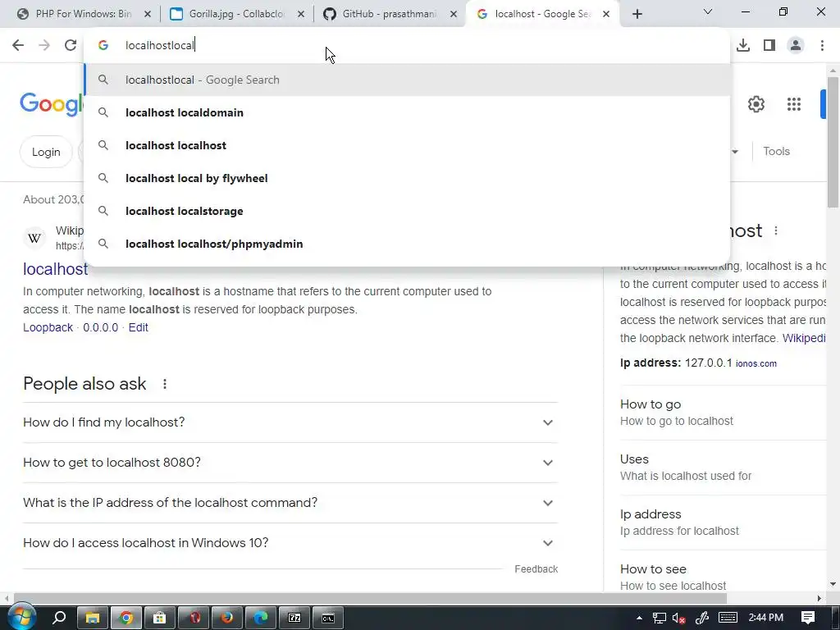Choose the 'localhostlocal - Google Search' suggestion

pos(407,80)
